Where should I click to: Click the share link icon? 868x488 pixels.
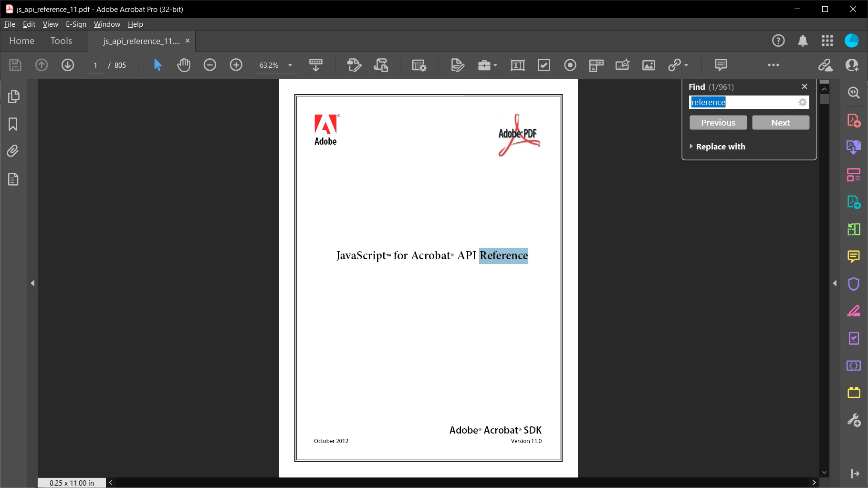click(x=825, y=65)
